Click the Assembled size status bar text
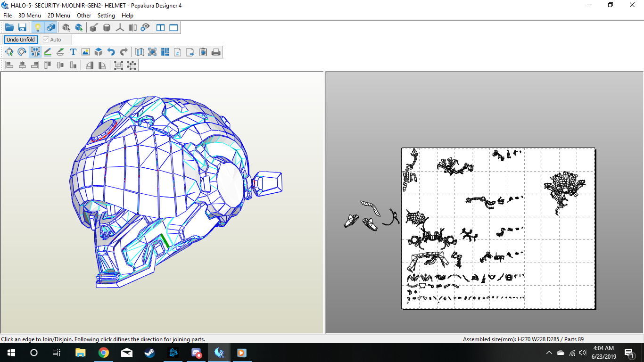Viewport: 644px width, 362px height. pos(523,339)
